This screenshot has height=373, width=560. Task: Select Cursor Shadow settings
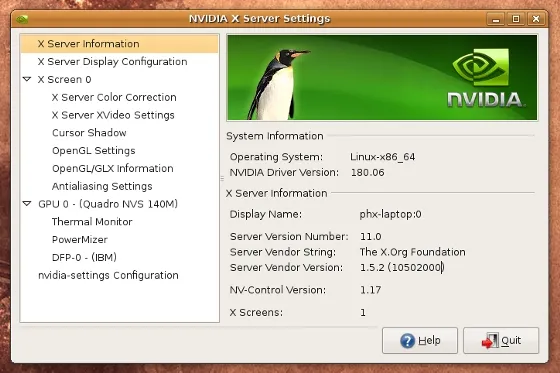(89, 133)
